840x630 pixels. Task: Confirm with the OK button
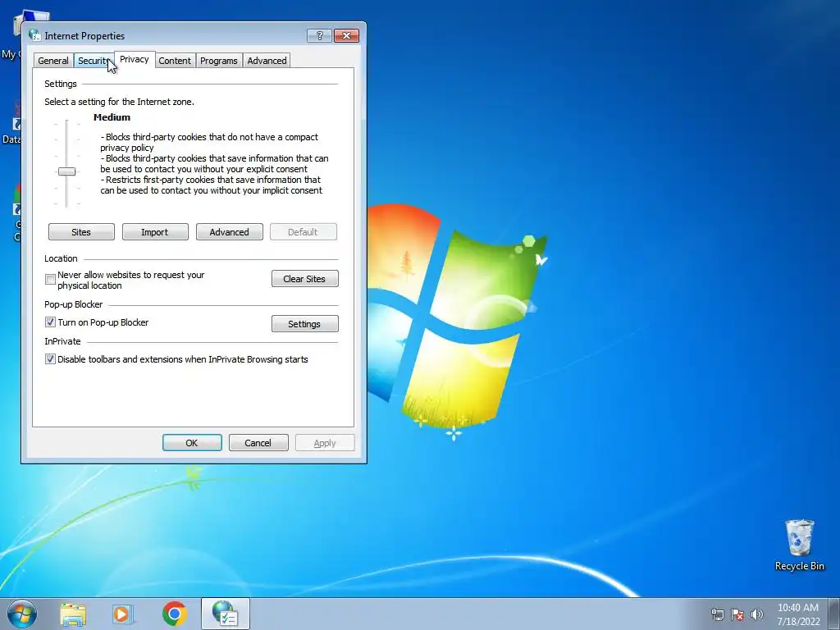pyautogui.click(x=192, y=442)
